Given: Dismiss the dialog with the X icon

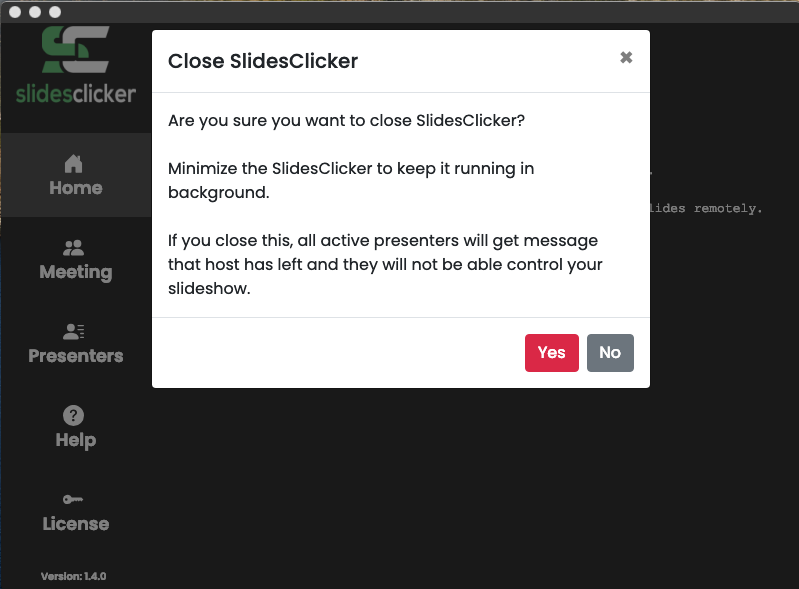Looking at the screenshot, I should tap(626, 58).
